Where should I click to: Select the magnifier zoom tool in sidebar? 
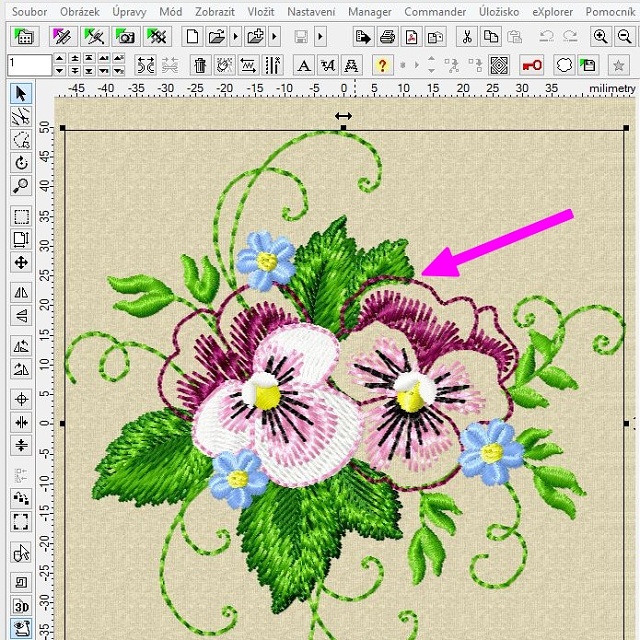pyautogui.click(x=21, y=185)
